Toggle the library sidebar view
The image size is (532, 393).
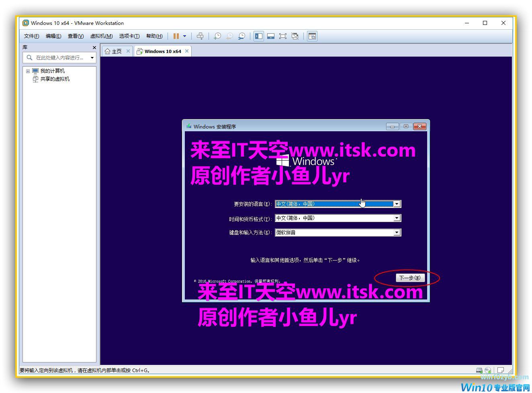[259, 36]
